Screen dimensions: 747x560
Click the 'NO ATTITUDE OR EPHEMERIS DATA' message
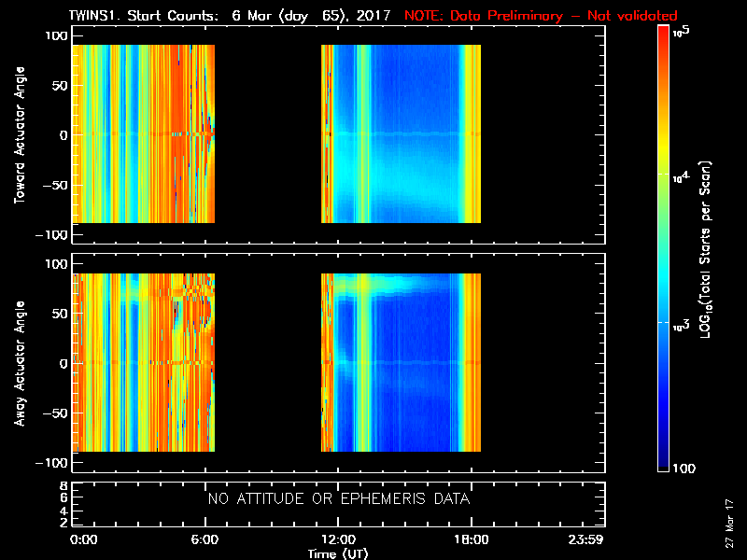pos(339,498)
